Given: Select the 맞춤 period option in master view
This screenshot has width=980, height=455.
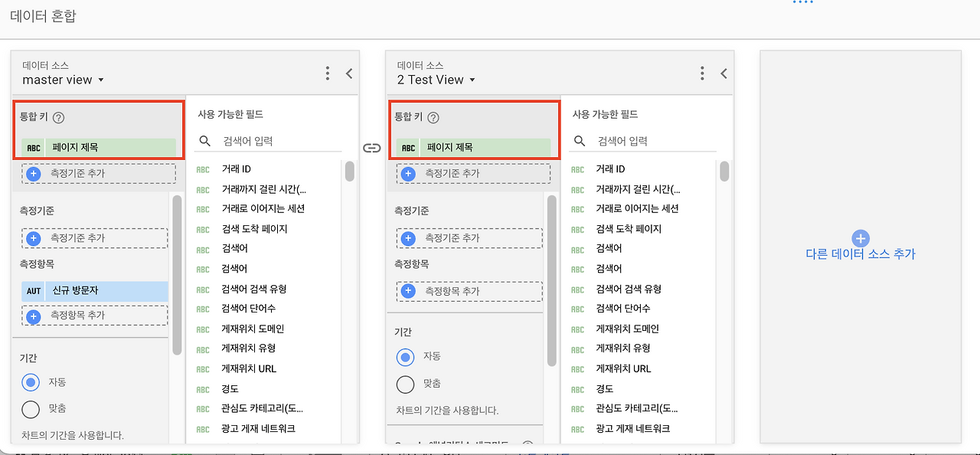Looking at the screenshot, I should click(31, 410).
